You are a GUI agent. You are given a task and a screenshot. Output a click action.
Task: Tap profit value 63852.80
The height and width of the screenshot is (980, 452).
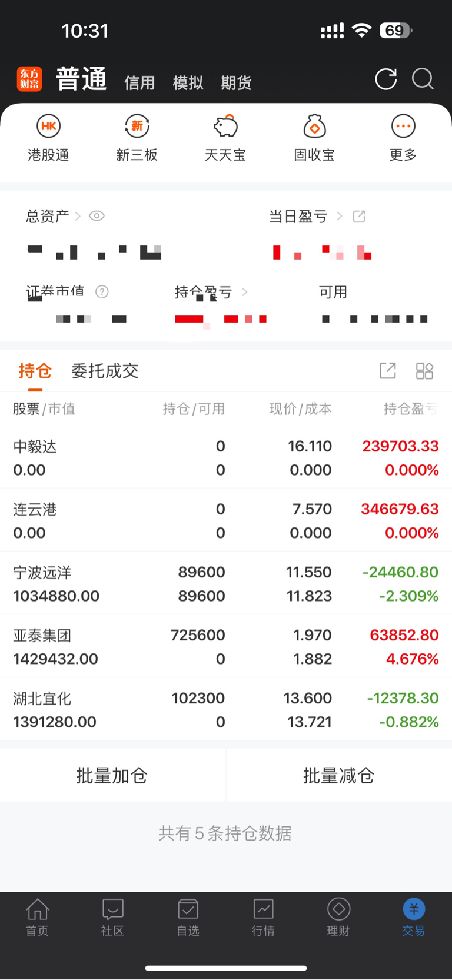pos(404,635)
